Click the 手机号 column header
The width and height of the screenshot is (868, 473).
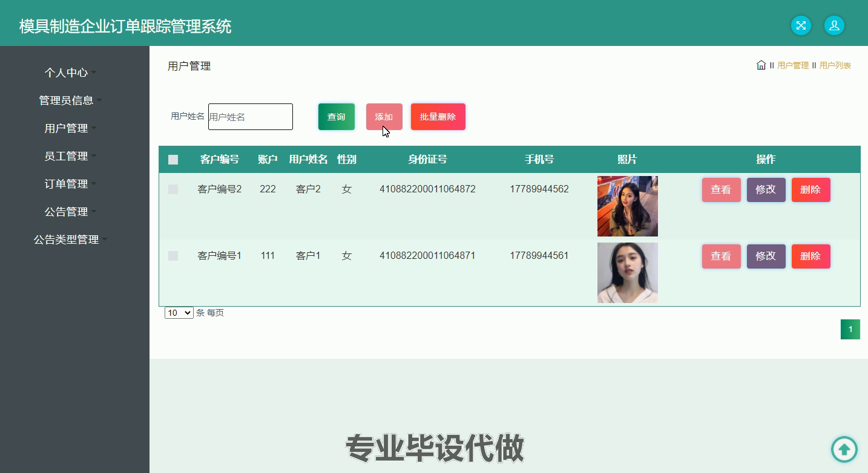coord(539,160)
